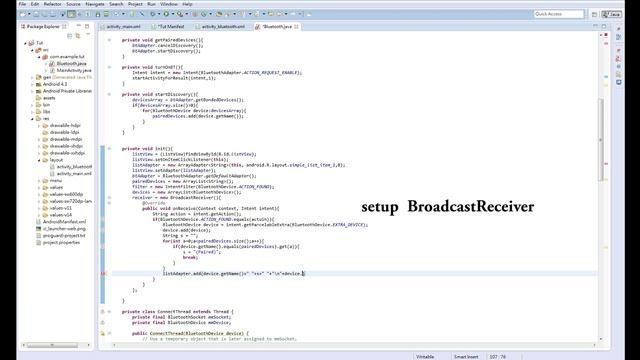Click the editor vertical scrollbar thumb
The width and height of the screenshot is (640, 360).
point(601,140)
